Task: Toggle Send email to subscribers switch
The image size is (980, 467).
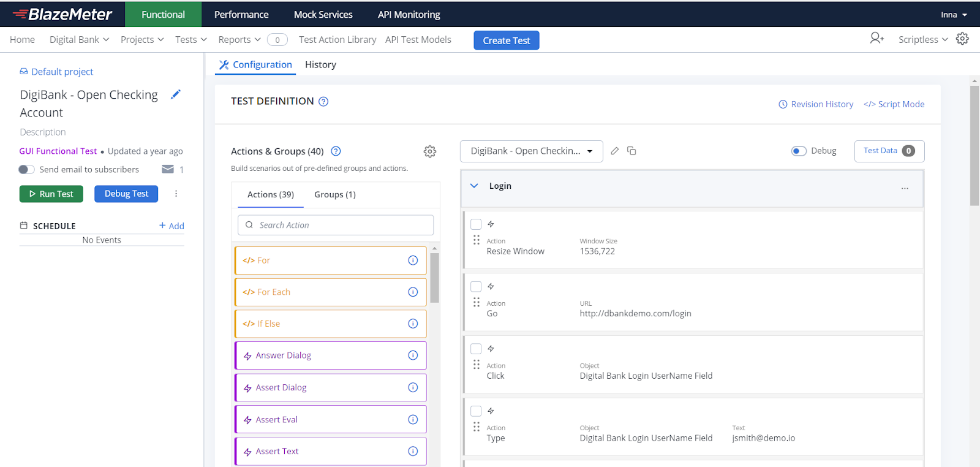Action: (x=26, y=170)
